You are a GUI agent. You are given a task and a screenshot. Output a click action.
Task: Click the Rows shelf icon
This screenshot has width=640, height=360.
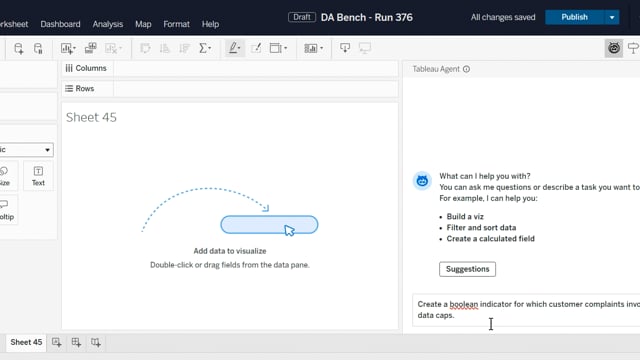point(69,89)
